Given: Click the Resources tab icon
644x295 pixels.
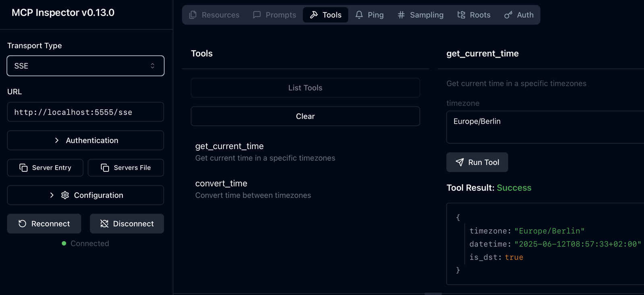Looking at the screenshot, I should pos(193,15).
